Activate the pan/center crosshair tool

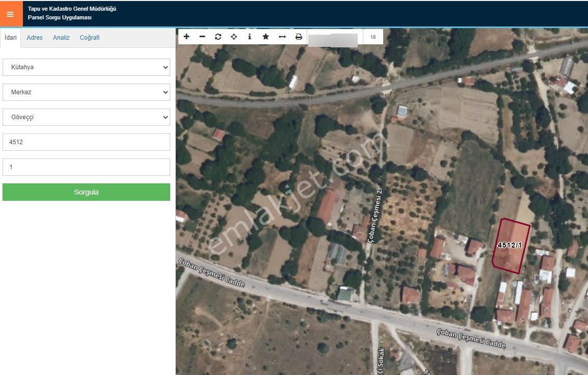tap(233, 36)
